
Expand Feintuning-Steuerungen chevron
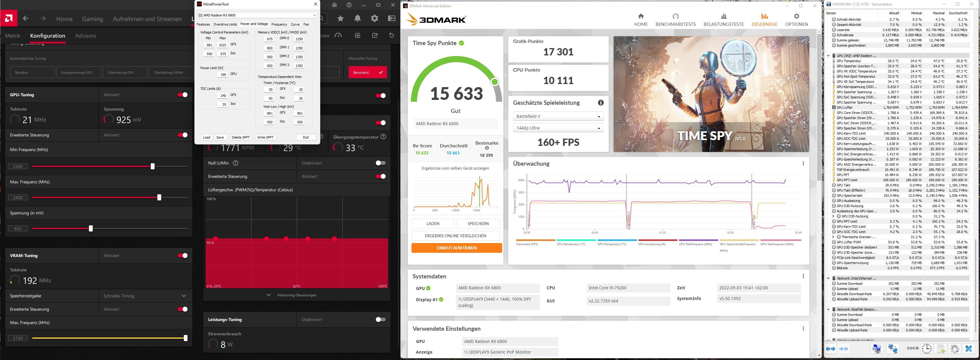tap(268, 295)
